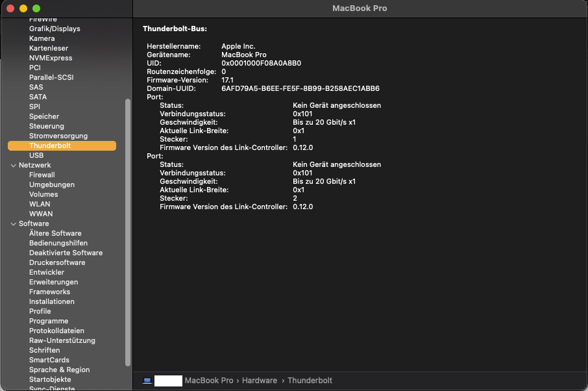The height and width of the screenshot is (391, 588).
Task: Open Raw-Unterstützung entry
Action: (x=62, y=341)
